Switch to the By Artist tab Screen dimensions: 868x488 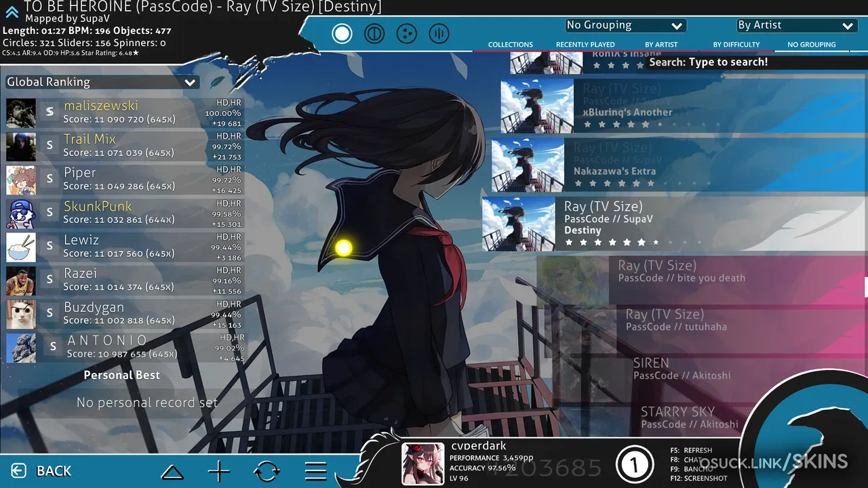coord(661,45)
